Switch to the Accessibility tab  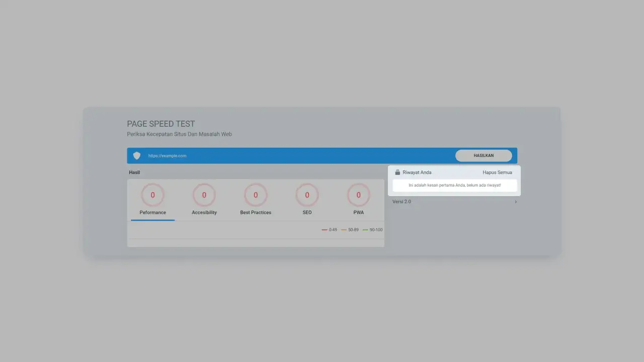click(x=204, y=212)
